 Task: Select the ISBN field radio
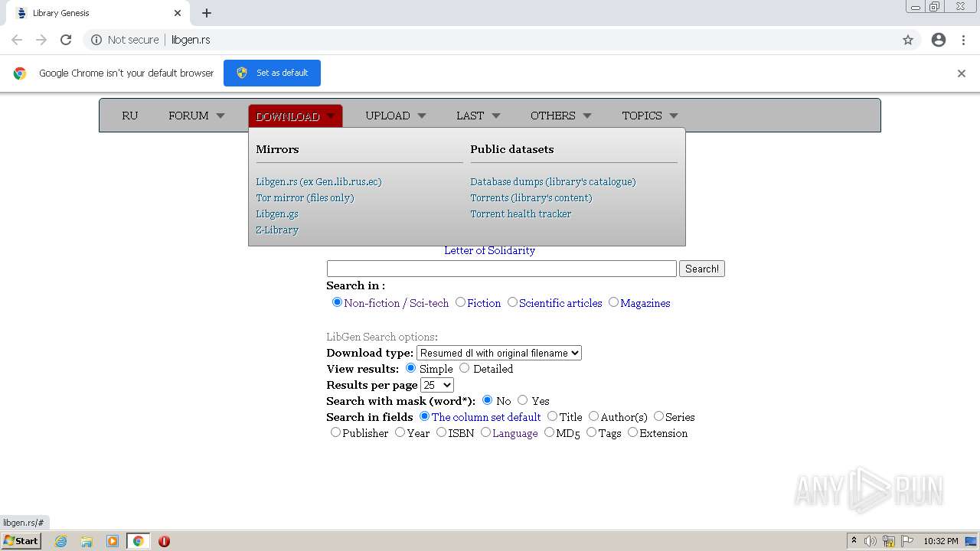pyautogui.click(x=441, y=432)
